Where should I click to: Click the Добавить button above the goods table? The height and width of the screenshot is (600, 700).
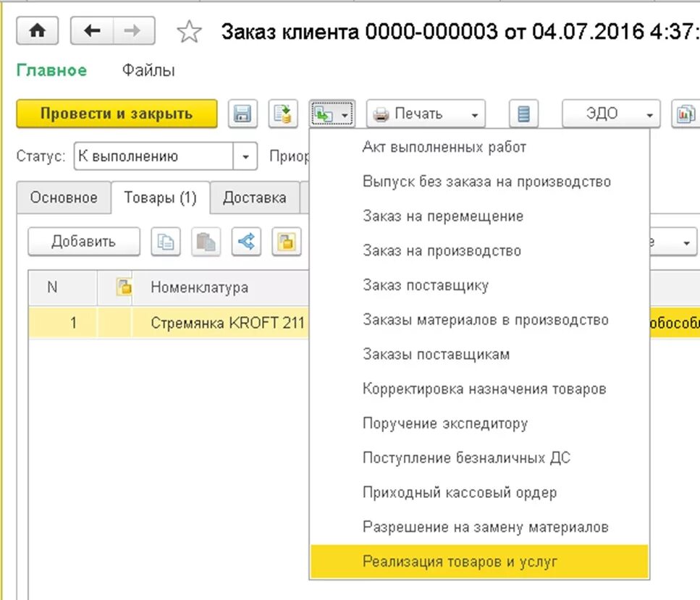83,241
